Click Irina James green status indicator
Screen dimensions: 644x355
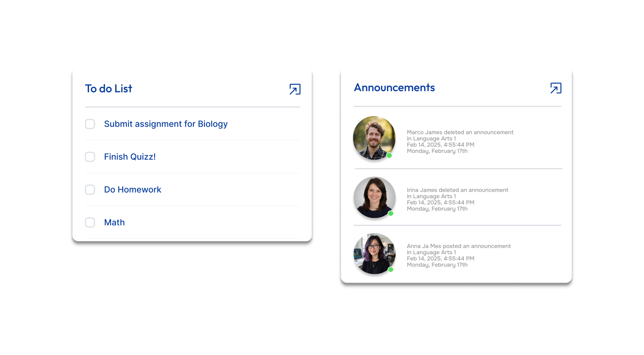point(390,214)
